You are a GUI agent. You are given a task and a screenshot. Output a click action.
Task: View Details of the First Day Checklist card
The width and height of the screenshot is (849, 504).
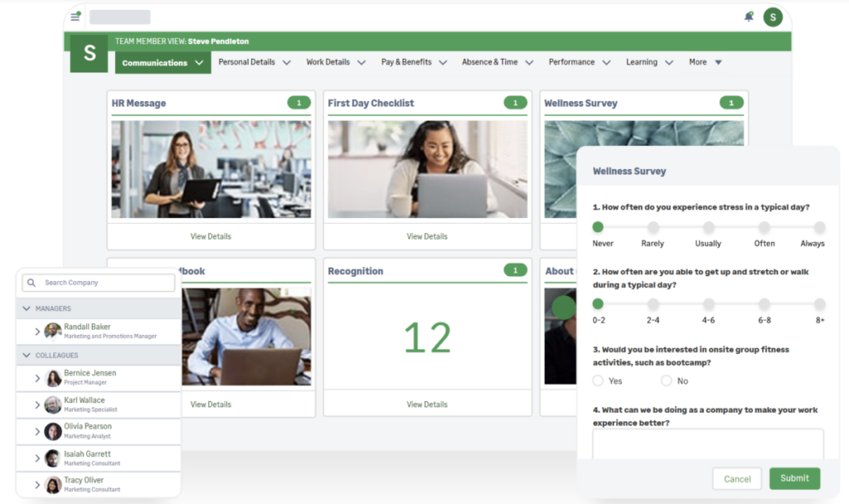click(427, 236)
